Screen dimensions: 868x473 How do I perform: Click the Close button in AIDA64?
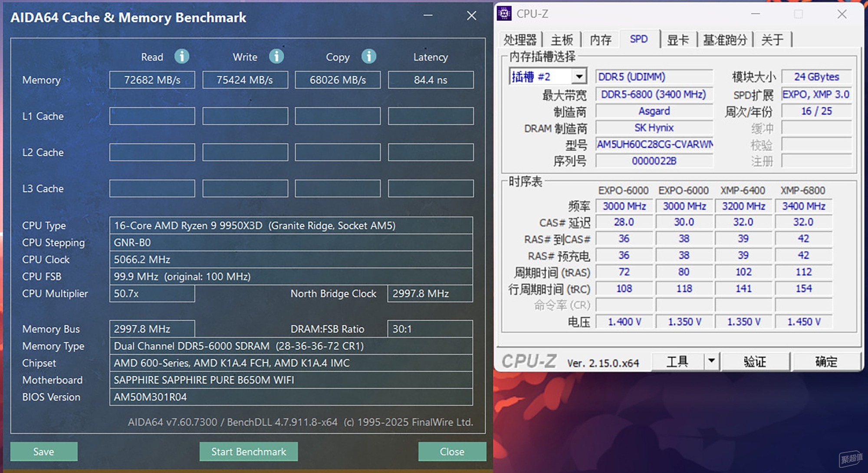pyautogui.click(x=452, y=451)
